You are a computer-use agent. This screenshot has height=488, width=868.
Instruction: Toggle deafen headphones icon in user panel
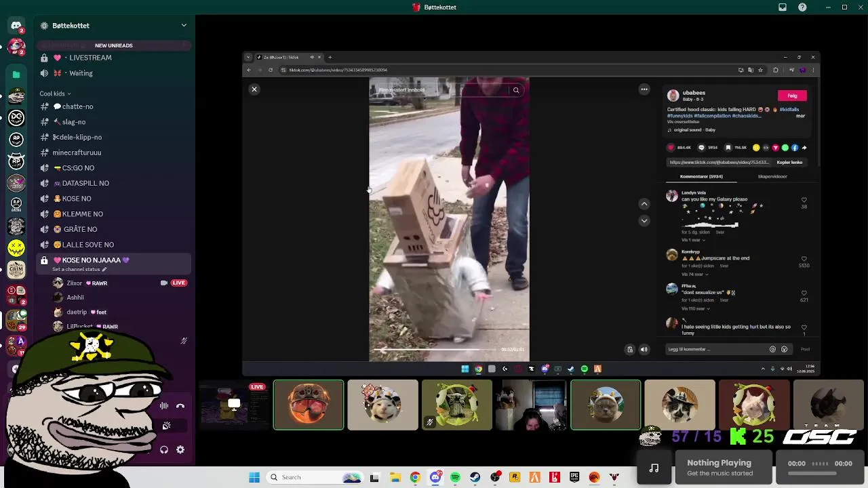pyautogui.click(x=164, y=449)
